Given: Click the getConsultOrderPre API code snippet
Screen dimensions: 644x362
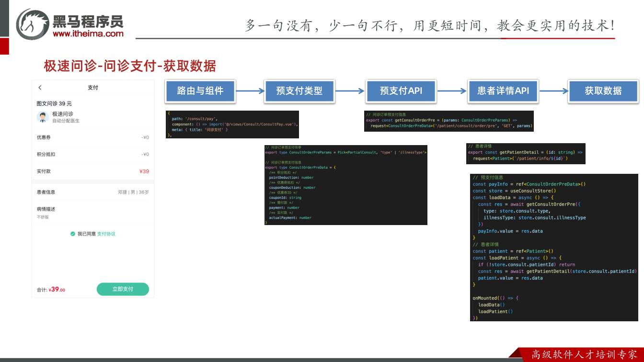Looking at the screenshot, I should point(449,121).
